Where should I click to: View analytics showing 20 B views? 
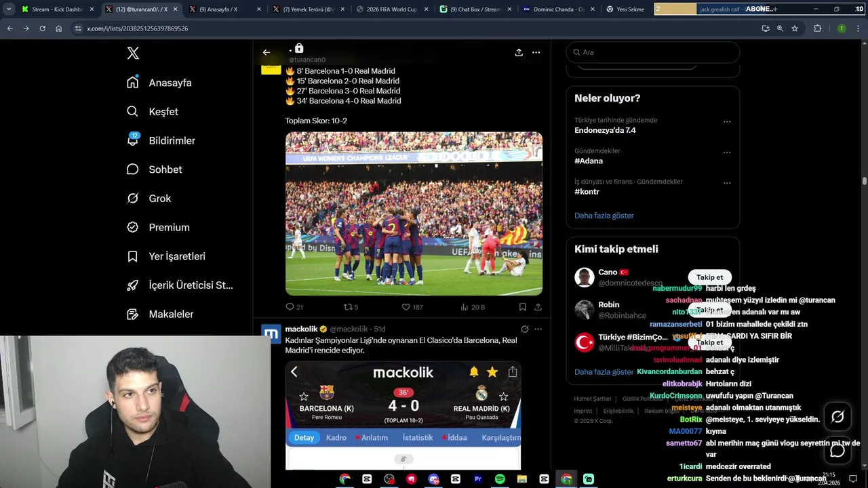(473, 307)
